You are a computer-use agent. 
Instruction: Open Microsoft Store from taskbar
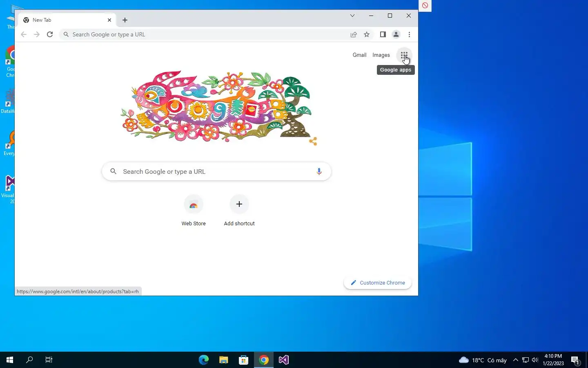pos(243,360)
